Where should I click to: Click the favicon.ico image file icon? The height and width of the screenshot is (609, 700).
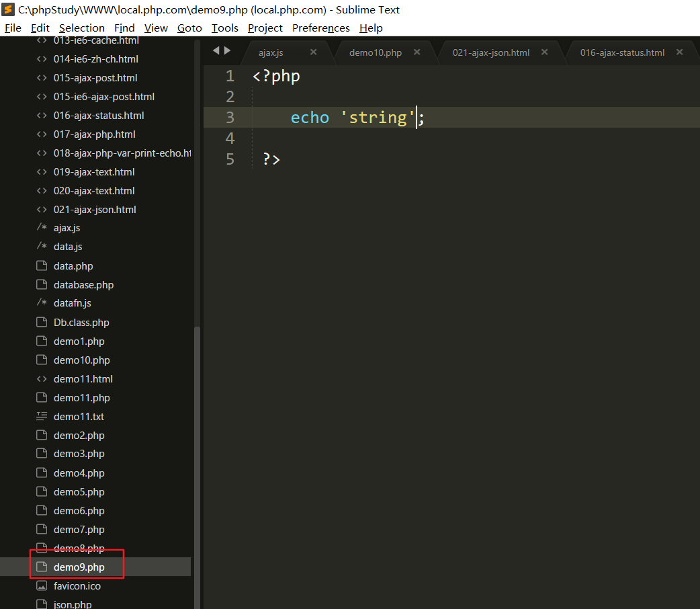(x=42, y=586)
